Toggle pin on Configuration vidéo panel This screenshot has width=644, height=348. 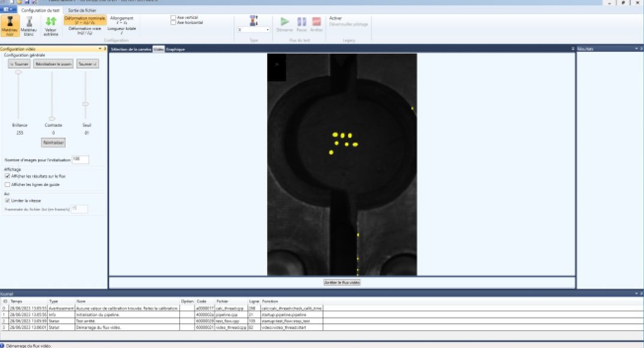point(105,49)
